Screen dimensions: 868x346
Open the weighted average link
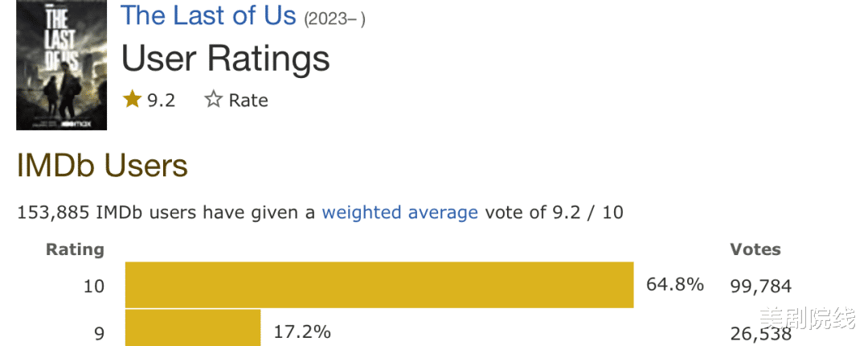coord(399,212)
